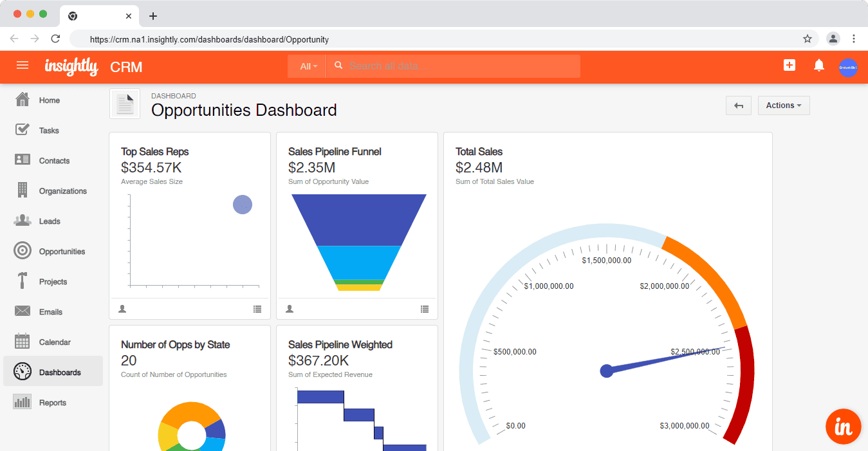The width and height of the screenshot is (868, 451).
Task: Open the Calendar section
Action: 53,342
